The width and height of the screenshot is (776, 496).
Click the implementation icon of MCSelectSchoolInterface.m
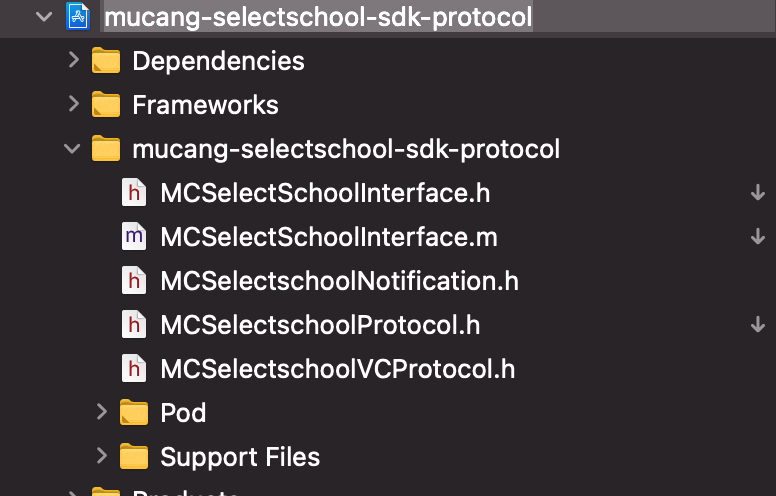134,236
